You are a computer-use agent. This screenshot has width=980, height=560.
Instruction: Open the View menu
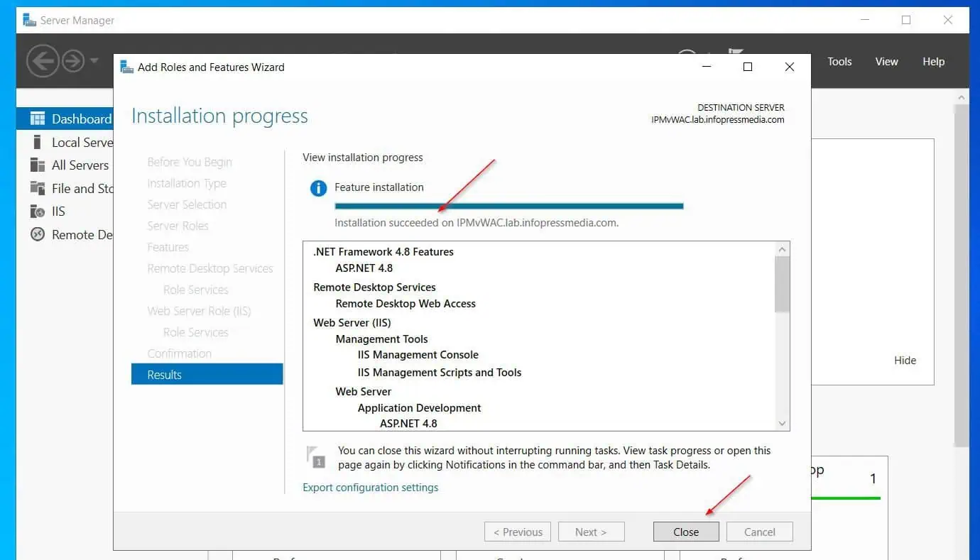click(x=886, y=62)
